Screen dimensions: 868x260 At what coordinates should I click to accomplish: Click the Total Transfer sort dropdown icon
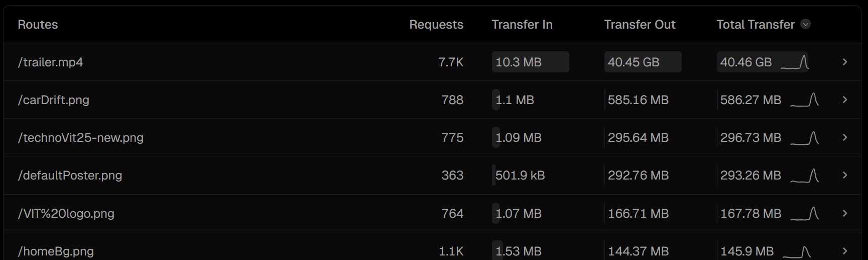805,24
